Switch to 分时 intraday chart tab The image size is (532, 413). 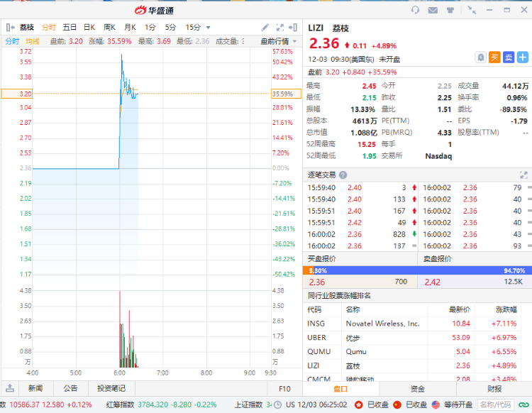tap(48, 28)
